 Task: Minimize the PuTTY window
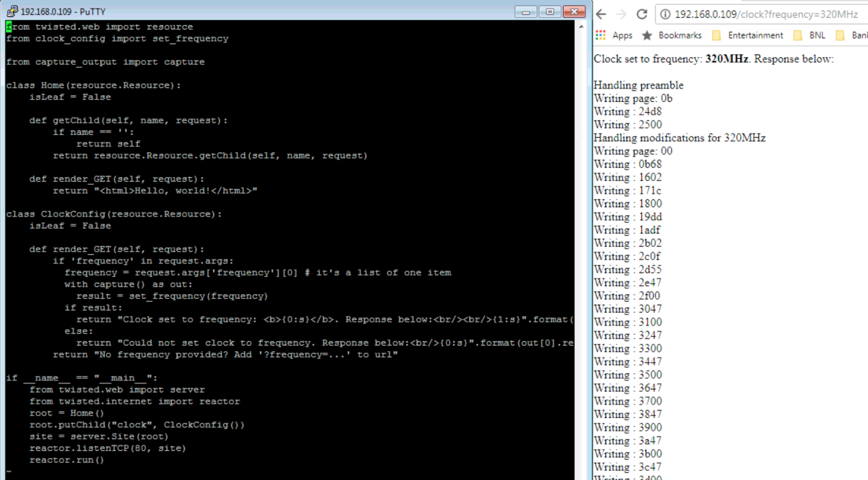point(525,11)
